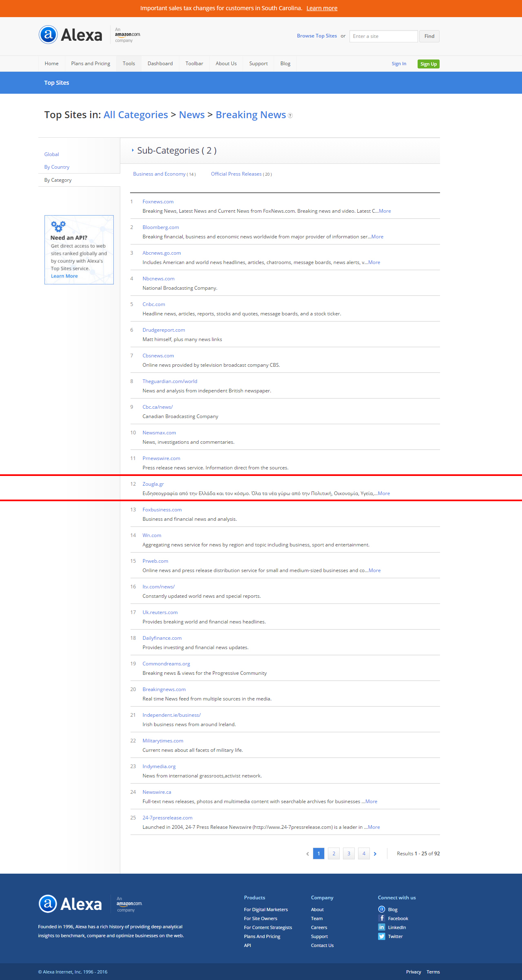Collapse the Sub-Categories section
Image resolution: width=522 pixels, height=980 pixels.
[133, 150]
